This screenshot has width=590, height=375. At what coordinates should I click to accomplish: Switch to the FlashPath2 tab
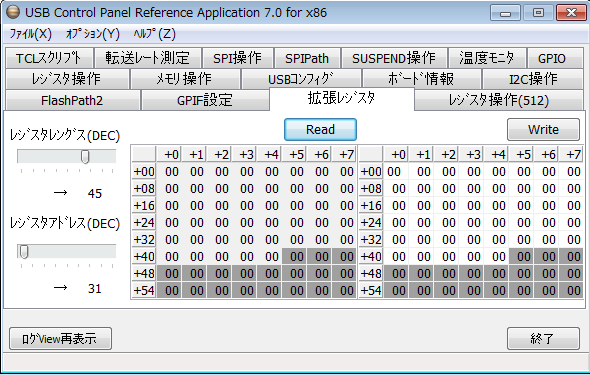73,100
